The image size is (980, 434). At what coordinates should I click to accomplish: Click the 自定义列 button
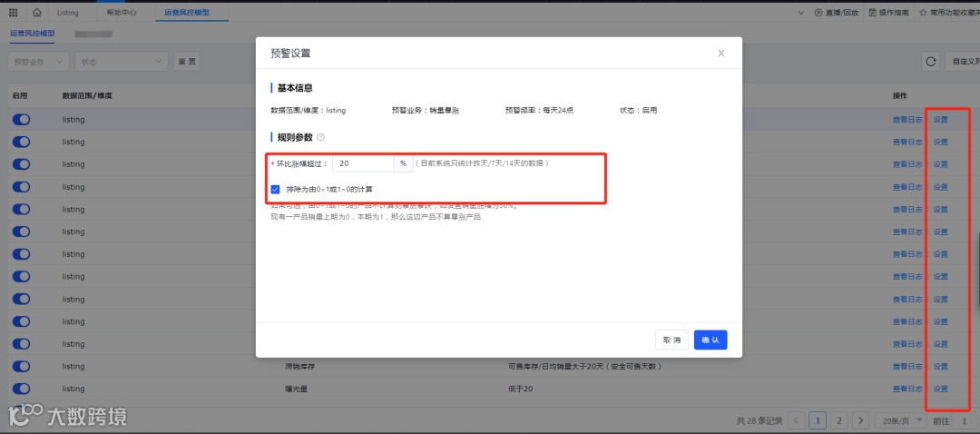pos(963,61)
